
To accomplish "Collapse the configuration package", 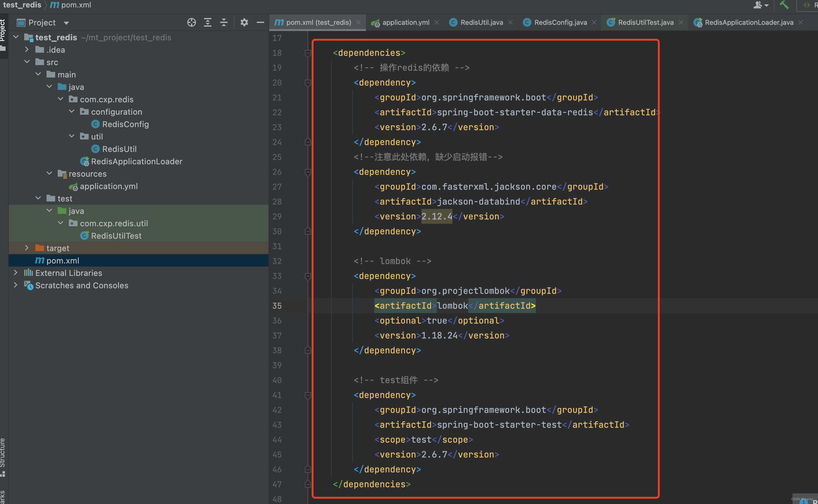I will click(x=71, y=111).
